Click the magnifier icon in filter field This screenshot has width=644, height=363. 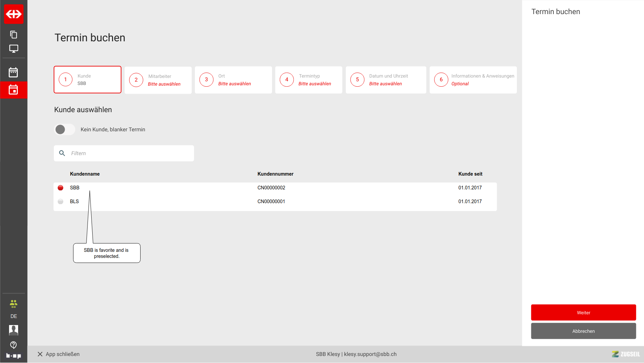62,153
